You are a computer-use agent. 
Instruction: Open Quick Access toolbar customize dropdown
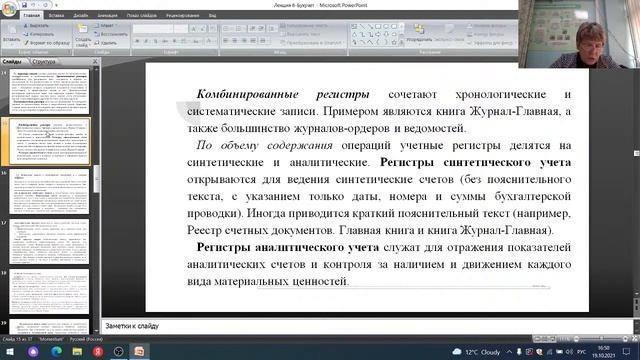(56, 5)
